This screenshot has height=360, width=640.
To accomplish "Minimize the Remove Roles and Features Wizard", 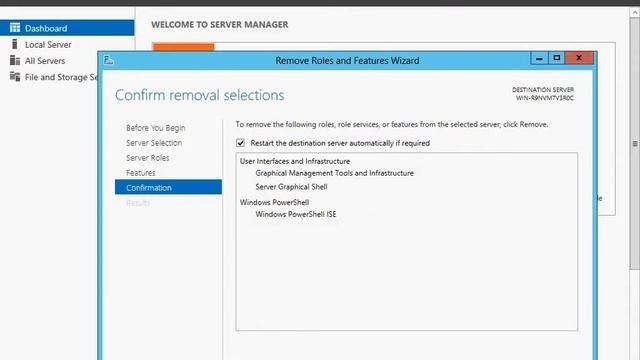I will pos(539,58).
